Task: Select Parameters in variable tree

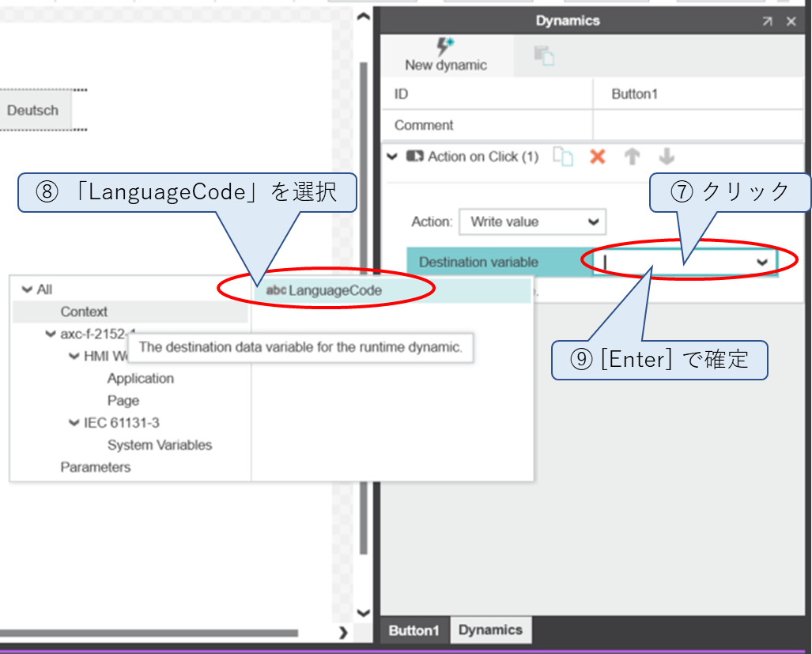Action: point(96,467)
